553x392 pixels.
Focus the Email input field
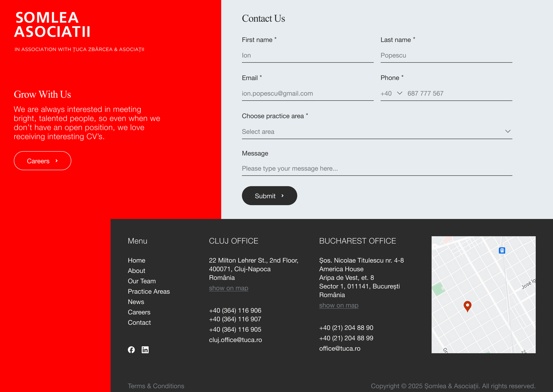[308, 93]
